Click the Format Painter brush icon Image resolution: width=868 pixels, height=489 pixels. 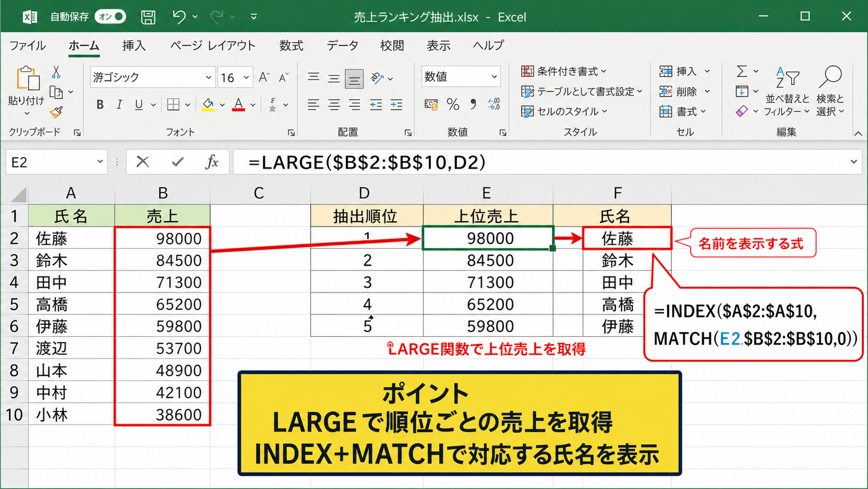(56, 112)
